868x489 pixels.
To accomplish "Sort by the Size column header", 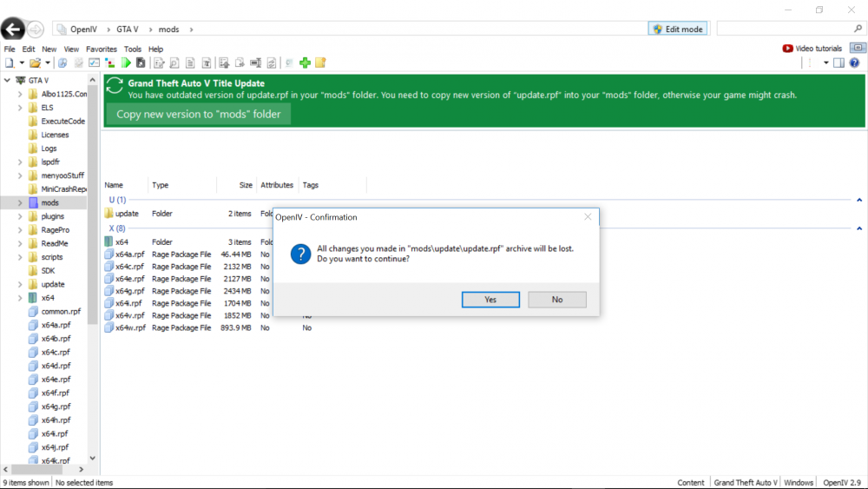I will (x=246, y=185).
